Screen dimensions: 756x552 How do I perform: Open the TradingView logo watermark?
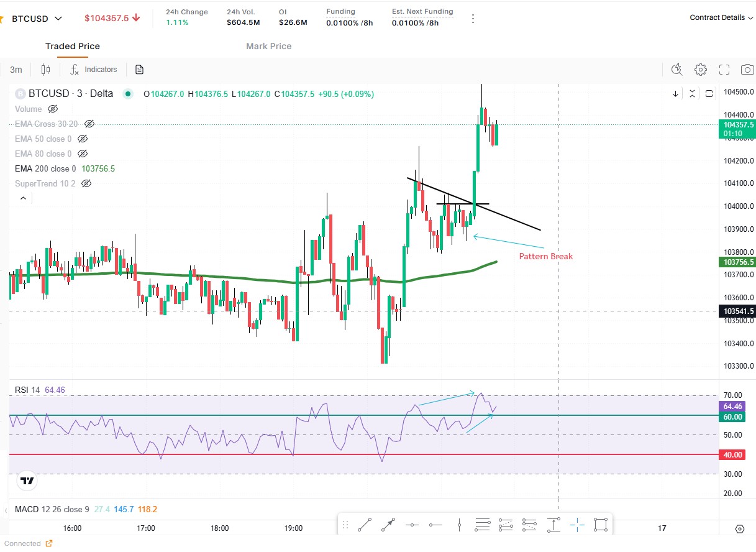pos(25,479)
